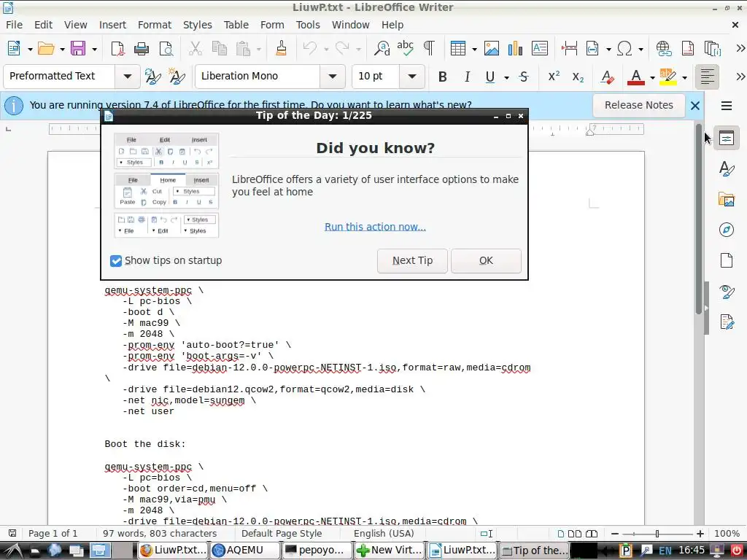Toggle Superscript formatting

pos(554,77)
